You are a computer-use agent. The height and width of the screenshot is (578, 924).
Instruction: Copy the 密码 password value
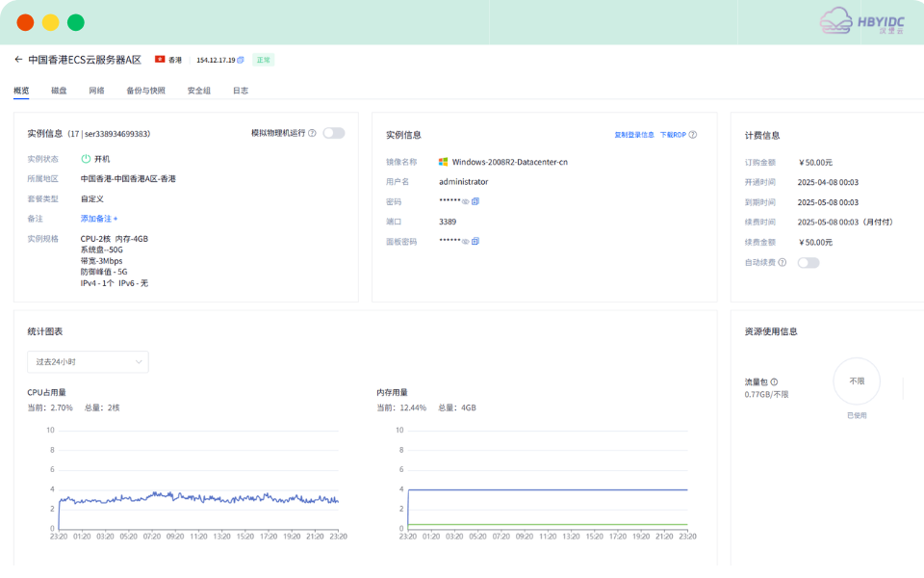click(475, 202)
